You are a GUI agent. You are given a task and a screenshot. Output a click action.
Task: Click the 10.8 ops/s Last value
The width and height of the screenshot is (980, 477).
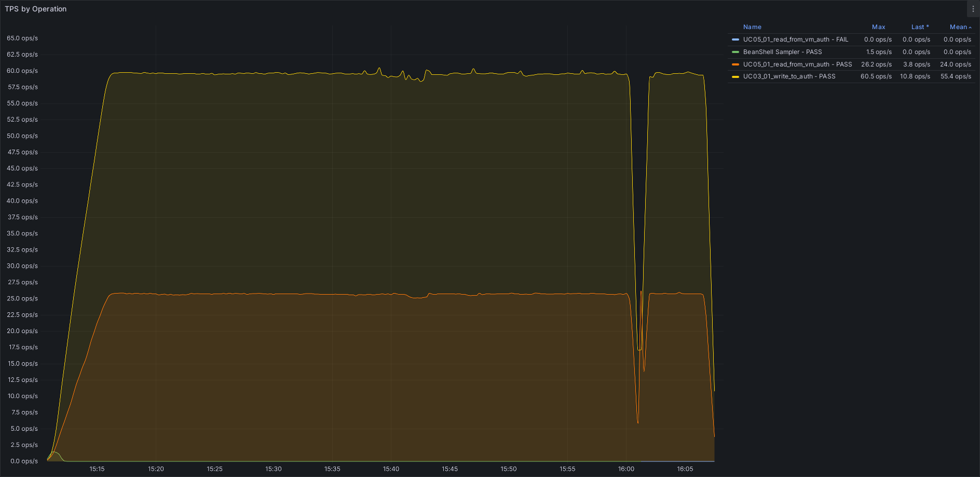(915, 76)
